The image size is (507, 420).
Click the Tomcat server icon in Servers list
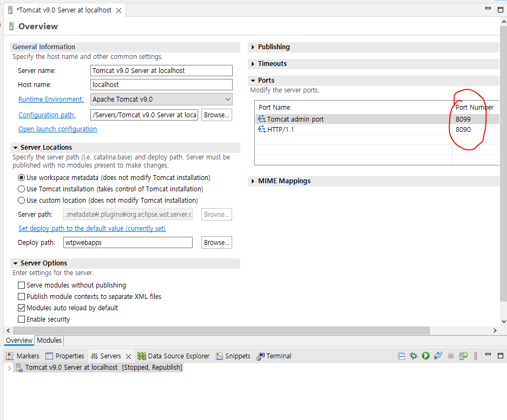point(19,368)
